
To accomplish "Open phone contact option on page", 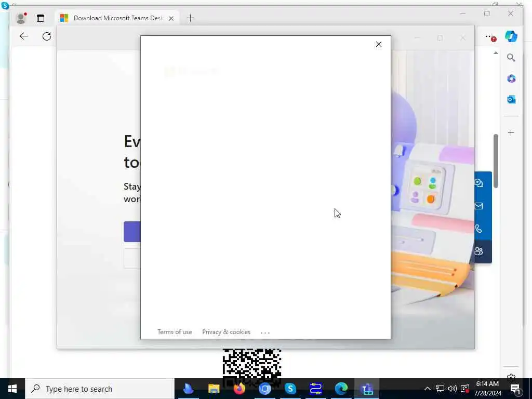I will click(x=478, y=229).
